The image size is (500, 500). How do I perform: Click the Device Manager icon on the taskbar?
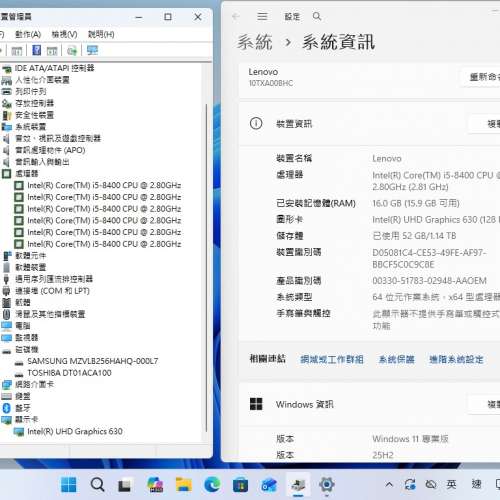pyautogui.click(x=298, y=485)
